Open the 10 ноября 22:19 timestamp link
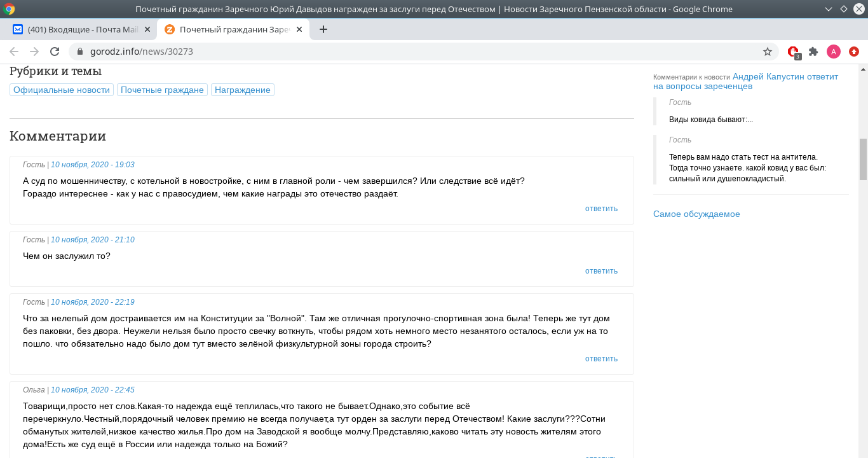Viewport: 868px width, 458px height. (x=93, y=302)
